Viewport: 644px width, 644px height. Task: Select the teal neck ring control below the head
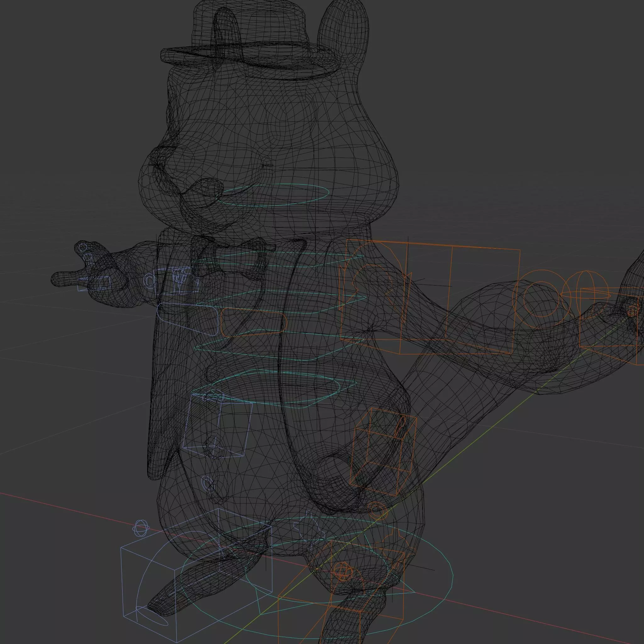point(273,195)
